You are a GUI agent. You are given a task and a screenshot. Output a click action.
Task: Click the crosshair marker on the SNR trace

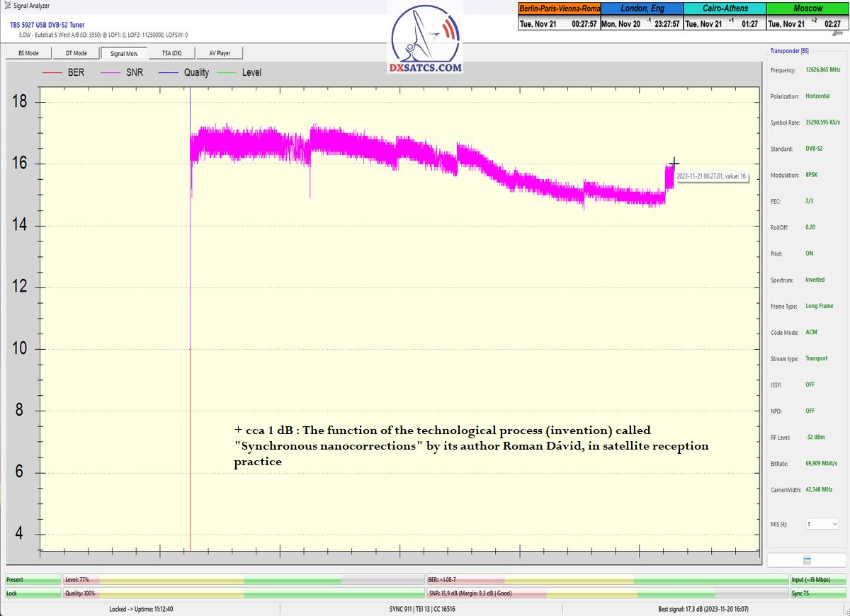click(674, 163)
